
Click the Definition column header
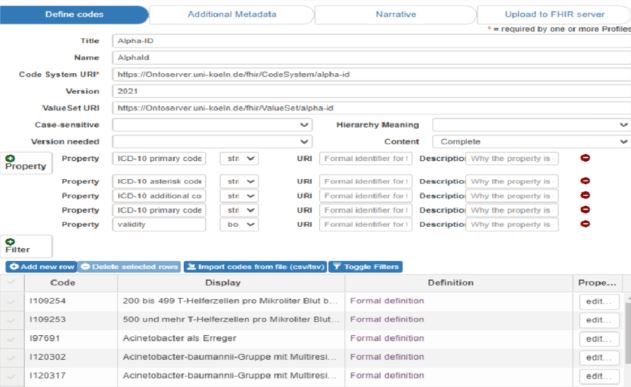click(459, 283)
